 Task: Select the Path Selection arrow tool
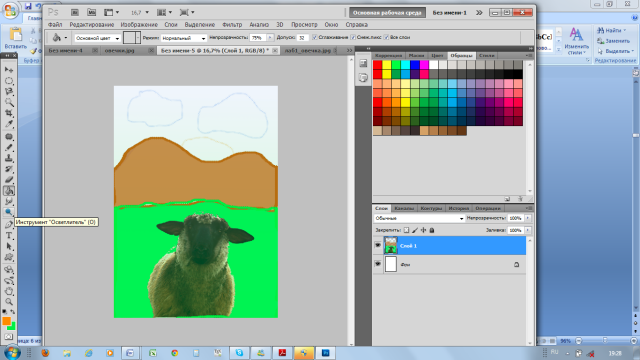[9, 247]
